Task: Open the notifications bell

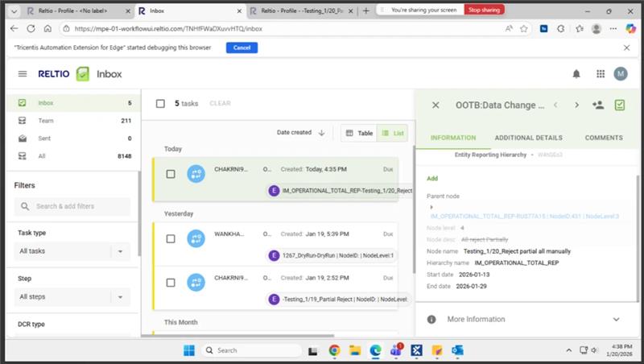Action: pyautogui.click(x=576, y=74)
